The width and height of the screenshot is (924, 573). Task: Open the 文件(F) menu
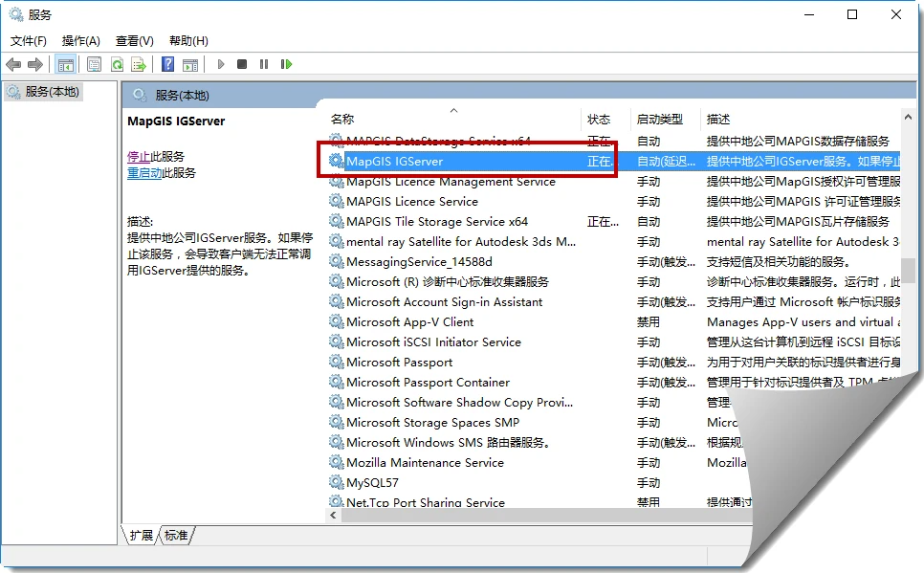tap(29, 41)
